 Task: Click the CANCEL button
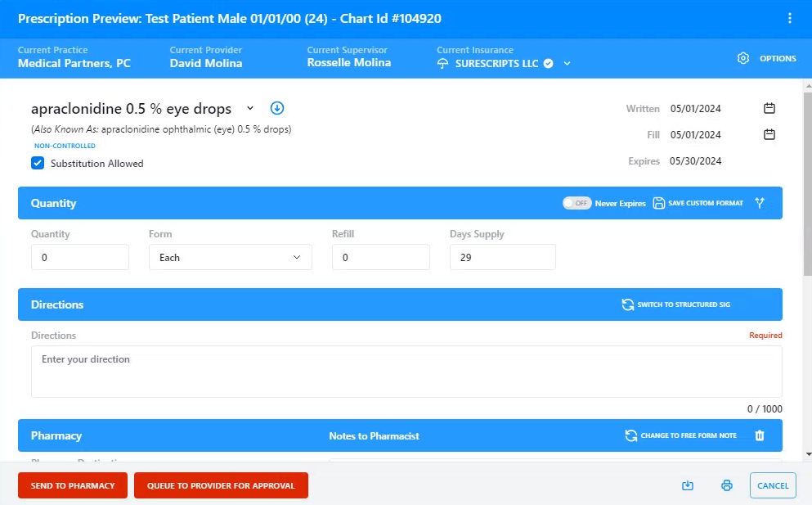[774, 485]
